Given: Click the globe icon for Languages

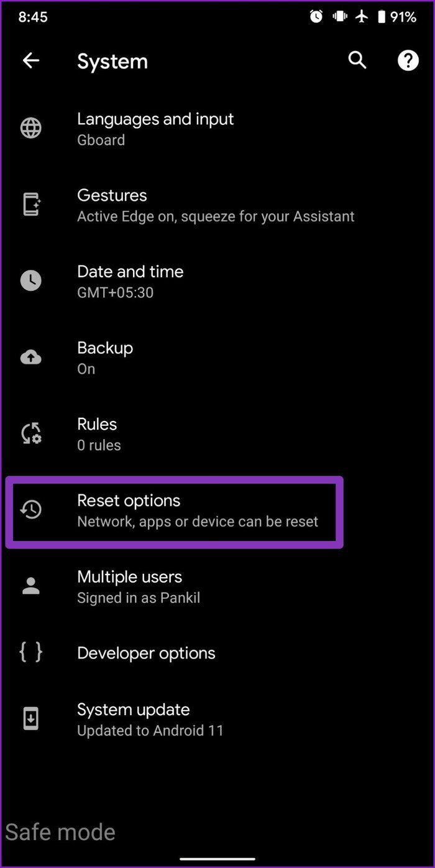Looking at the screenshot, I should [x=31, y=128].
